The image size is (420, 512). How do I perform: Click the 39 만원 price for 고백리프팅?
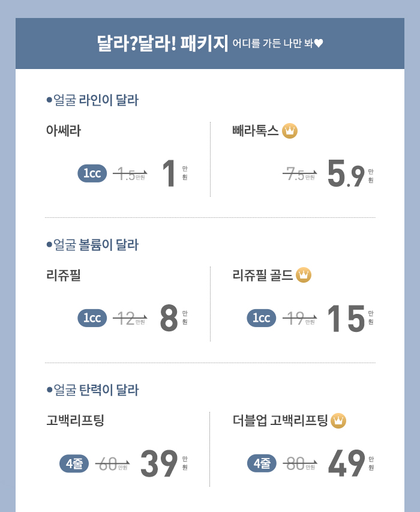pyautogui.click(x=164, y=463)
